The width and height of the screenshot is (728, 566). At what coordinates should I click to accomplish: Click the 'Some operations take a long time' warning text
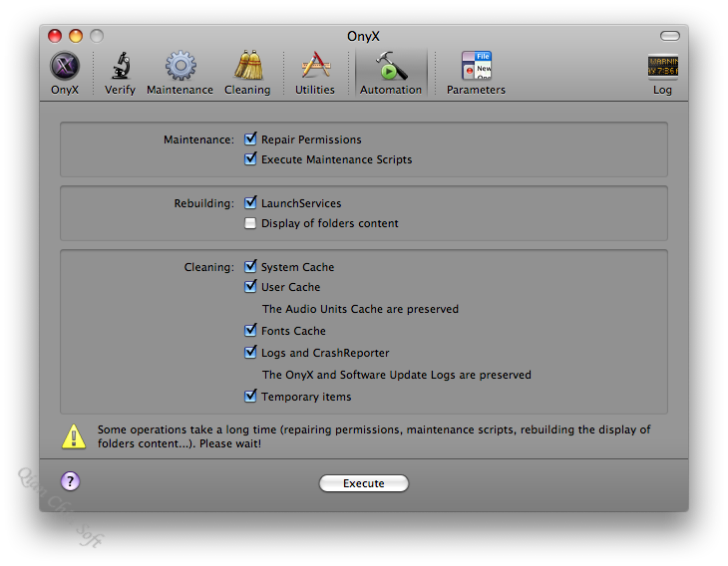pyautogui.click(x=374, y=436)
